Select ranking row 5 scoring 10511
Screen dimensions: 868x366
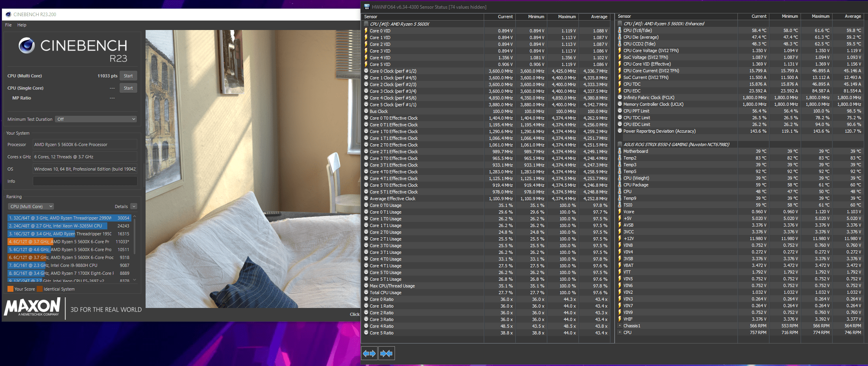[x=69, y=250]
